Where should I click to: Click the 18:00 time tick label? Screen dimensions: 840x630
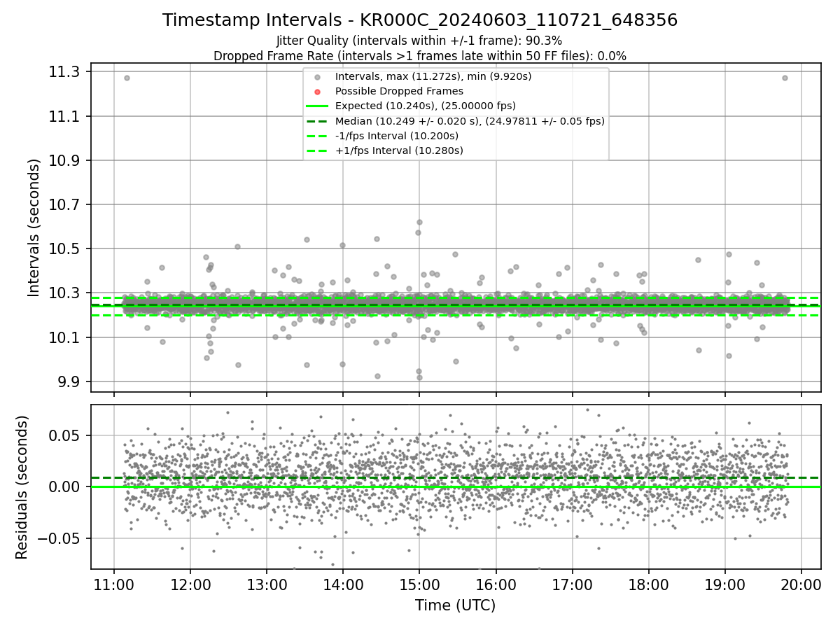click(x=648, y=584)
